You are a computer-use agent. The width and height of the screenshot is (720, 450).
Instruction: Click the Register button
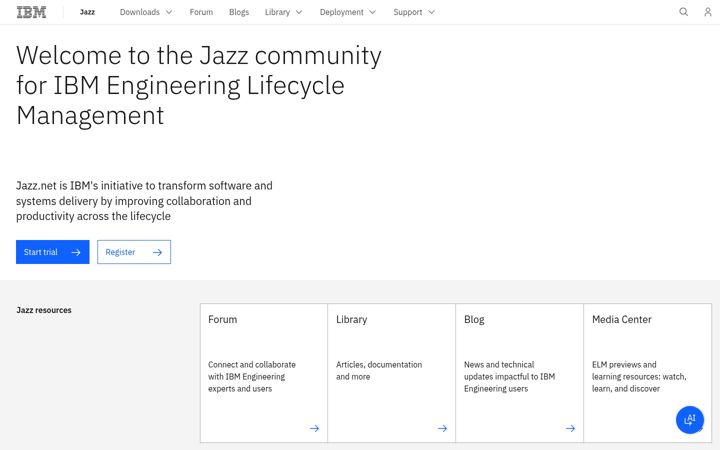(x=134, y=252)
